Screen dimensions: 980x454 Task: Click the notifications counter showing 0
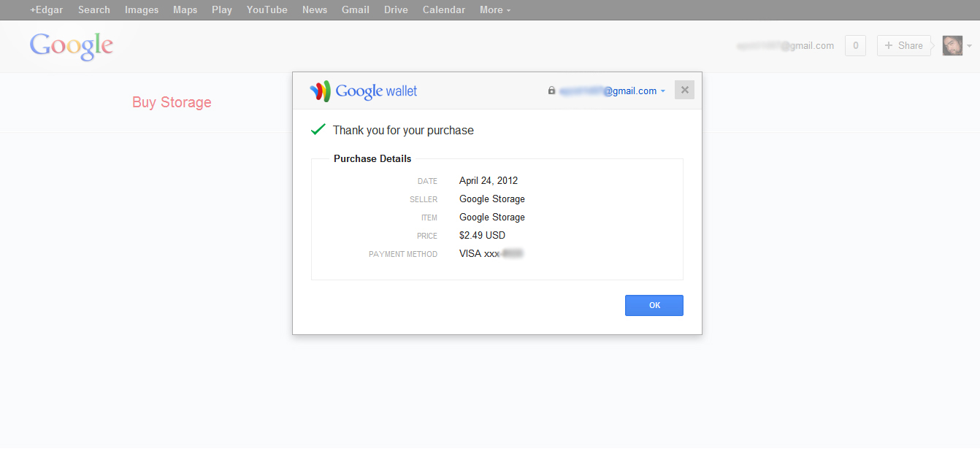(x=855, y=45)
